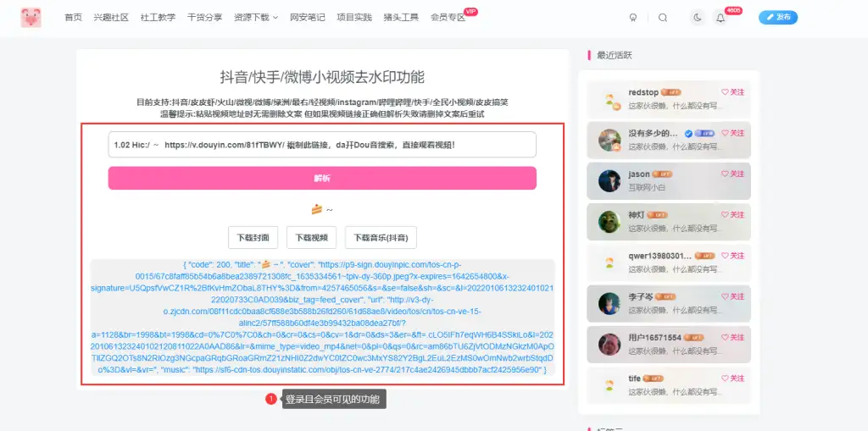Open the medal/ranking icon in header

[633, 18]
